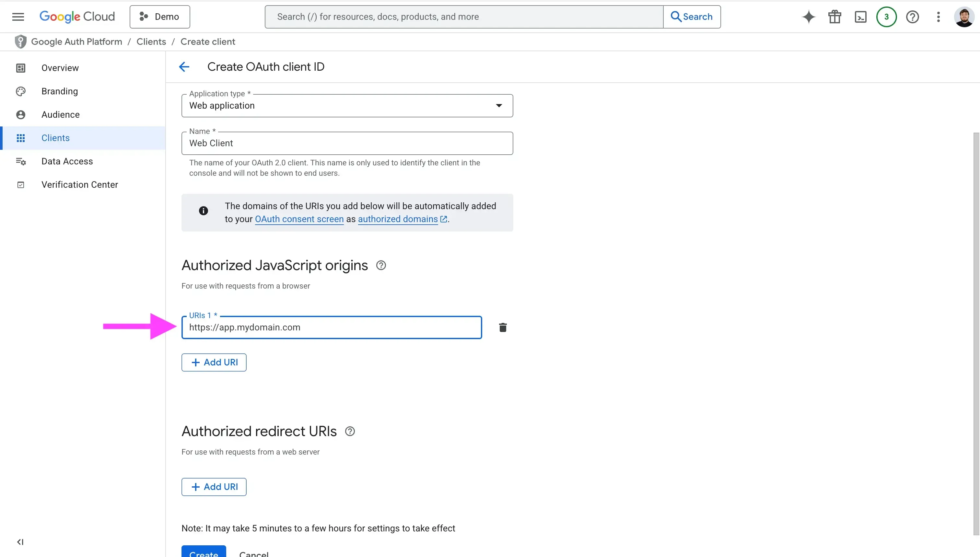980x557 pixels.
Task: Edit the Web Client name field
Action: (346, 143)
